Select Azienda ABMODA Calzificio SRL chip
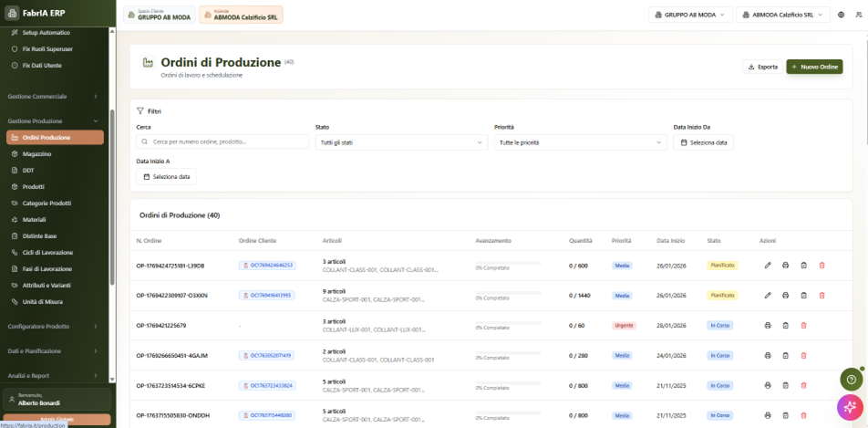The image size is (868, 428). pos(241,15)
